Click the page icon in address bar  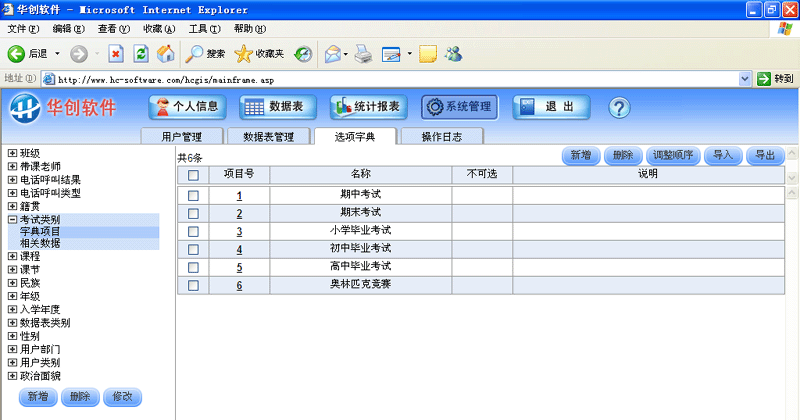point(49,79)
